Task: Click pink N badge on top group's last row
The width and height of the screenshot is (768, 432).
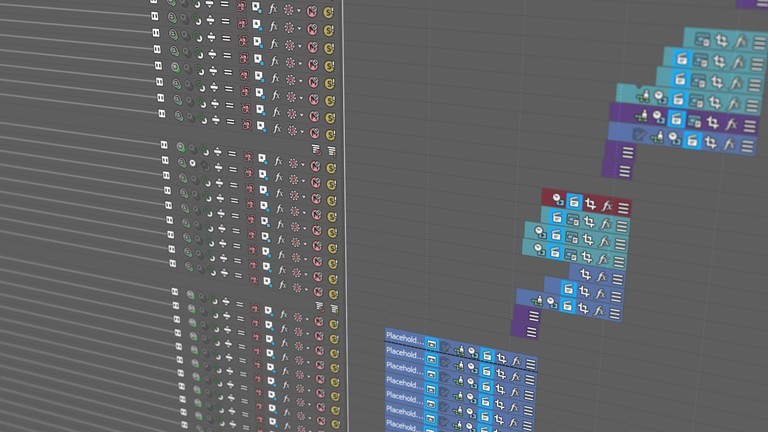Action: point(313,132)
